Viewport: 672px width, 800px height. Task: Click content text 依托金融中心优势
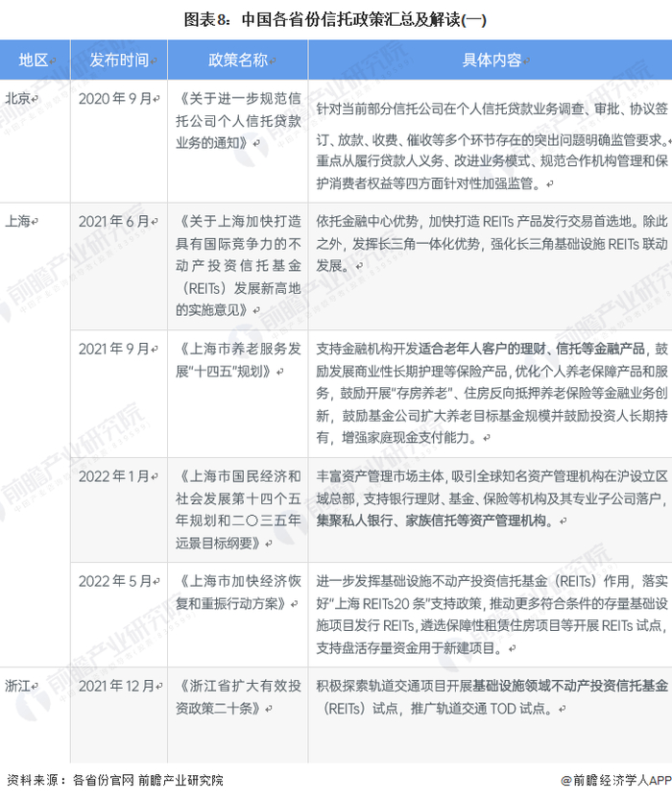pos(492,243)
